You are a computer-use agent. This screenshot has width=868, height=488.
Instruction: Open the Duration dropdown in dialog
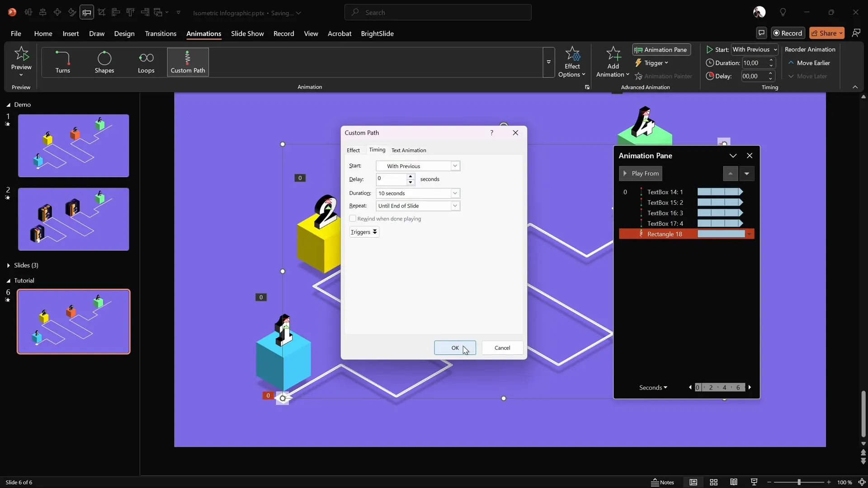click(455, 193)
